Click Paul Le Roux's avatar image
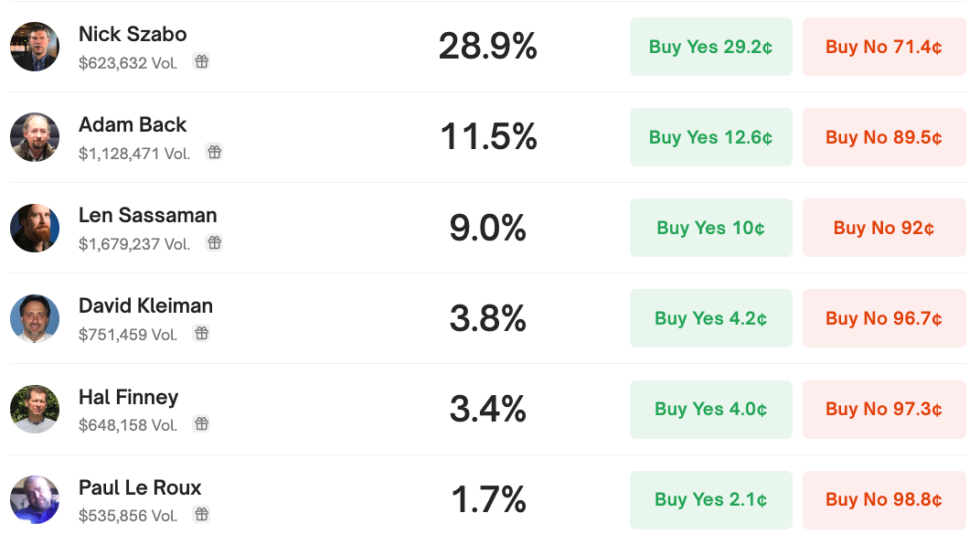Screen dimensions: 980x545 tap(35, 500)
